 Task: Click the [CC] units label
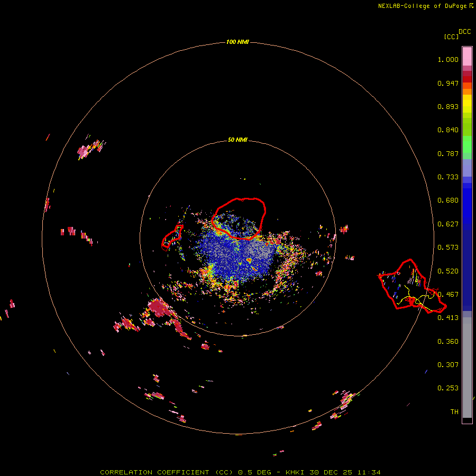point(452,36)
